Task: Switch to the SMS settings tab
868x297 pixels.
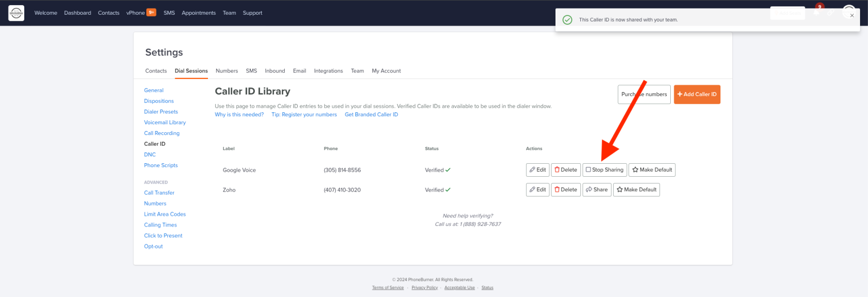Action: [x=251, y=71]
